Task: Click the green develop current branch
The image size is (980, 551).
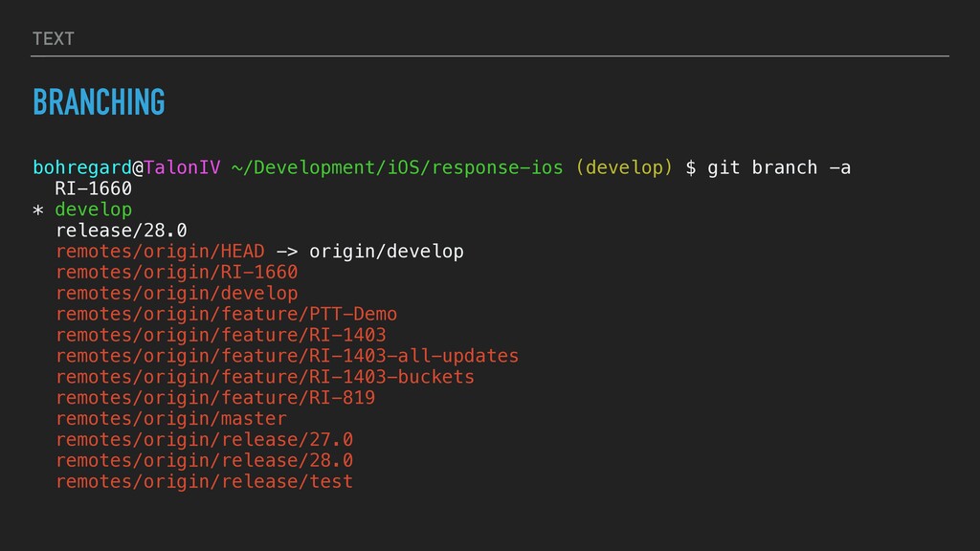Action: click(93, 209)
